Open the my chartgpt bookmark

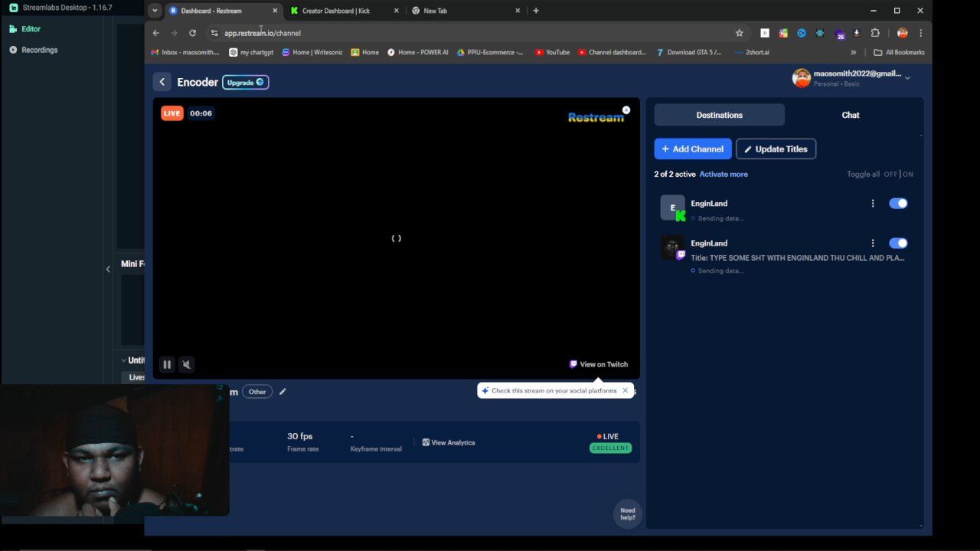251,52
